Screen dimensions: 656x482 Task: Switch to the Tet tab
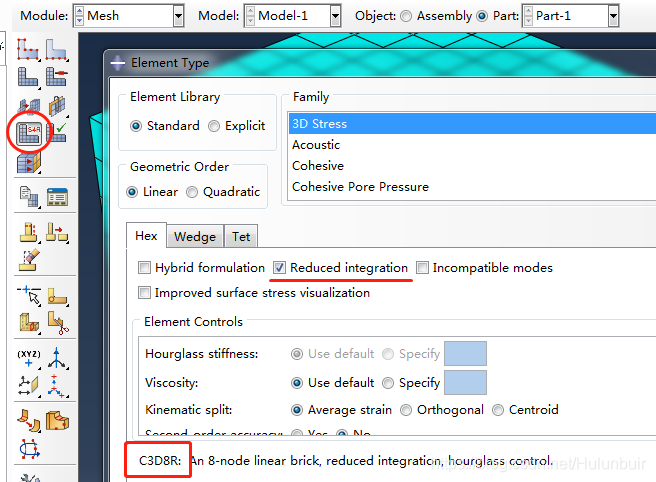point(241,237)
